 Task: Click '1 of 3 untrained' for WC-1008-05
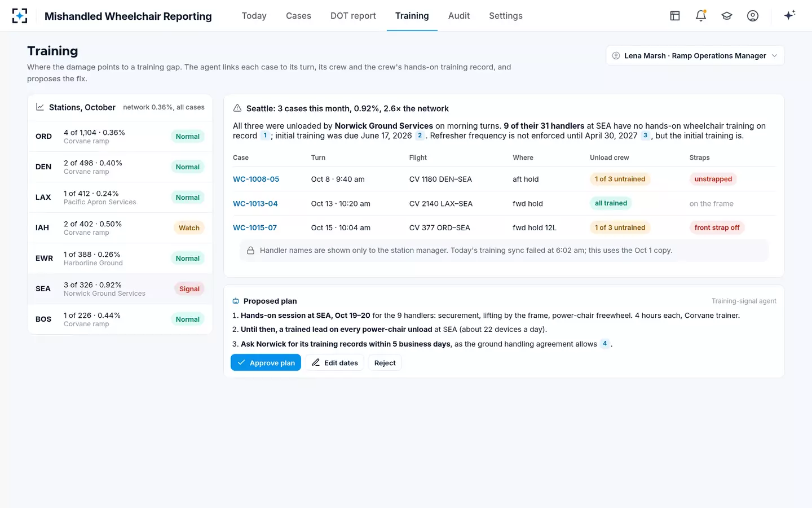pos(620,179)
